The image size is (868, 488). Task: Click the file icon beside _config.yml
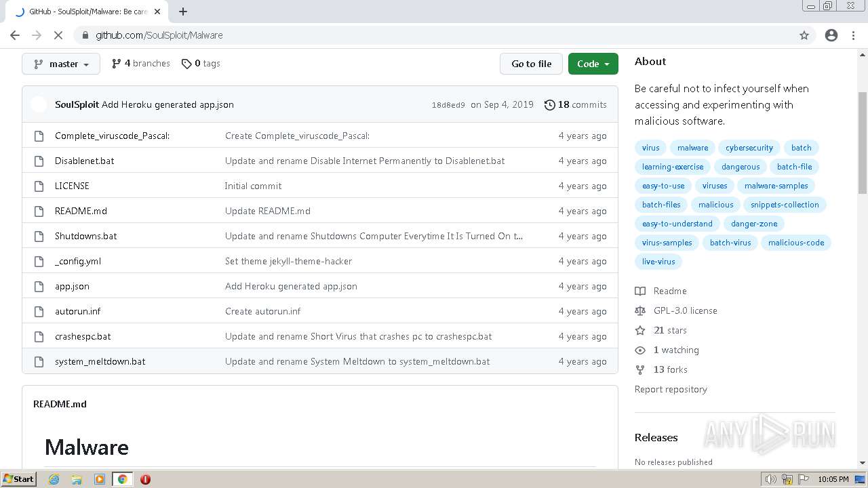click(39, 261)
